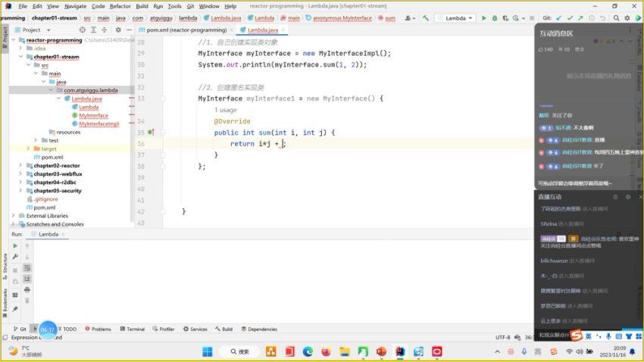This screenshot has width=644, height=362.
Task: Open the Refactor menu
Action: coord(120,6)
